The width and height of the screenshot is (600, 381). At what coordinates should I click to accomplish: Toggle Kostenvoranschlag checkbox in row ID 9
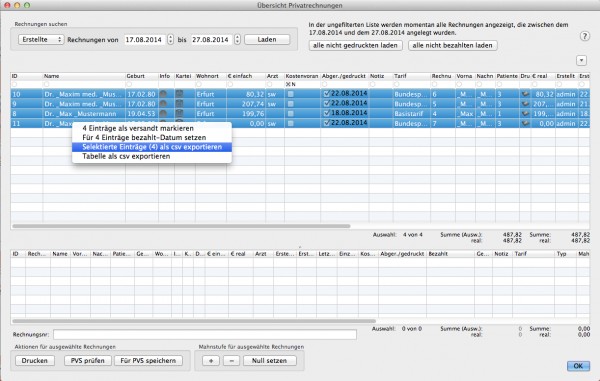tap(291, 104)
